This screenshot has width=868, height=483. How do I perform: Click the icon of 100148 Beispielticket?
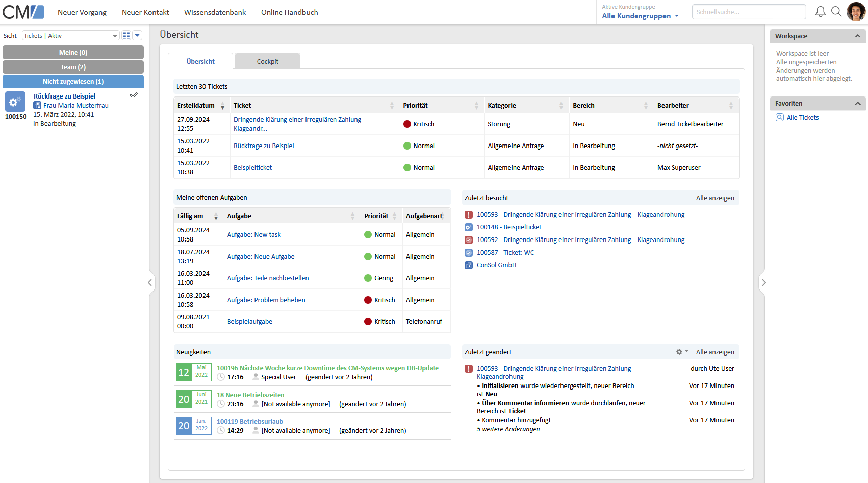tap(469, 227)
